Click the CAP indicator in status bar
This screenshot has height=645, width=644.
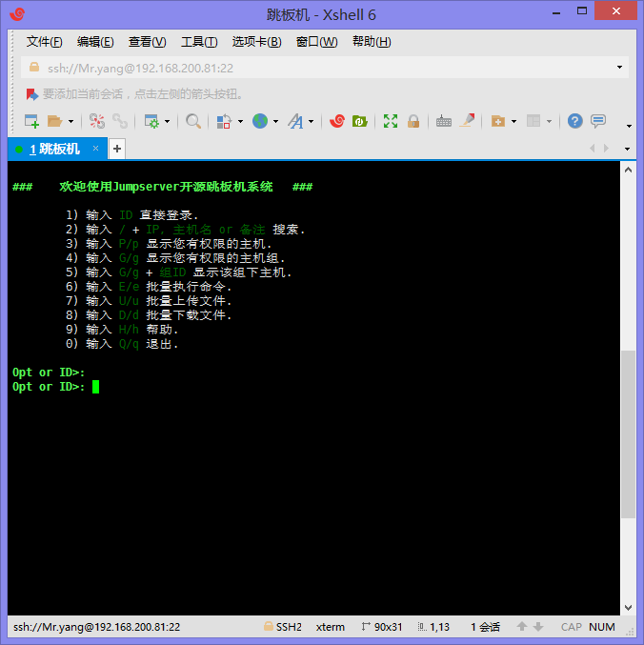pyautogui.click(x=572, y=627)
